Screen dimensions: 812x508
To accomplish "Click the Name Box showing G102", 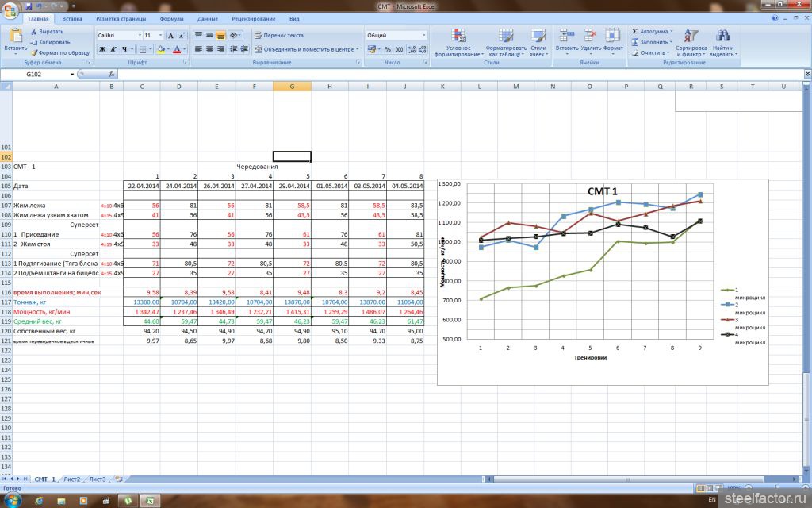I will click(x=34, y=74).
